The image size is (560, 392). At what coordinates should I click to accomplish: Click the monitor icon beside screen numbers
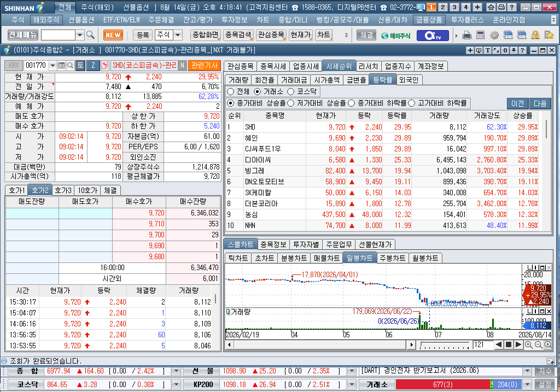tap(421, 7)
